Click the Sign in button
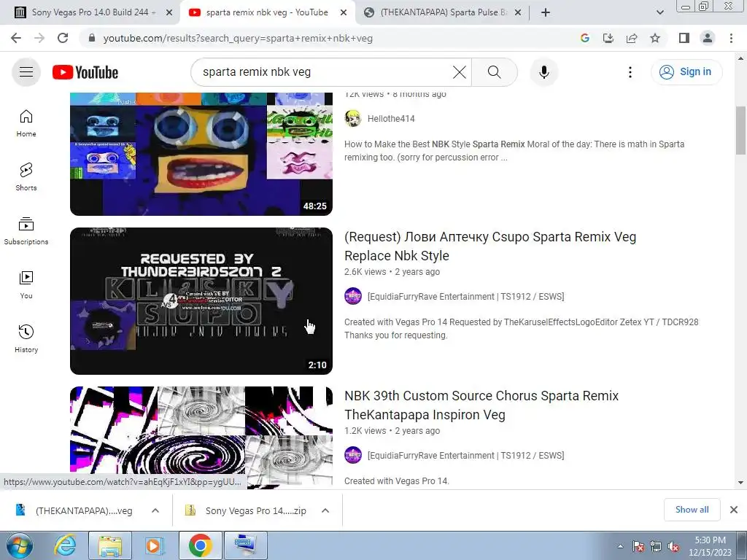Screen dimensions: 747x560 (686, 72)
